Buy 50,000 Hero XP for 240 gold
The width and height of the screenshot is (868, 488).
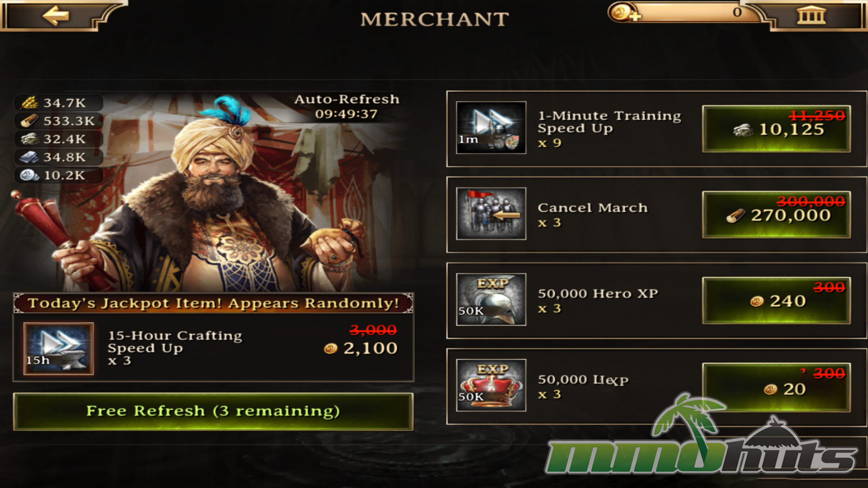pos(776,300)
